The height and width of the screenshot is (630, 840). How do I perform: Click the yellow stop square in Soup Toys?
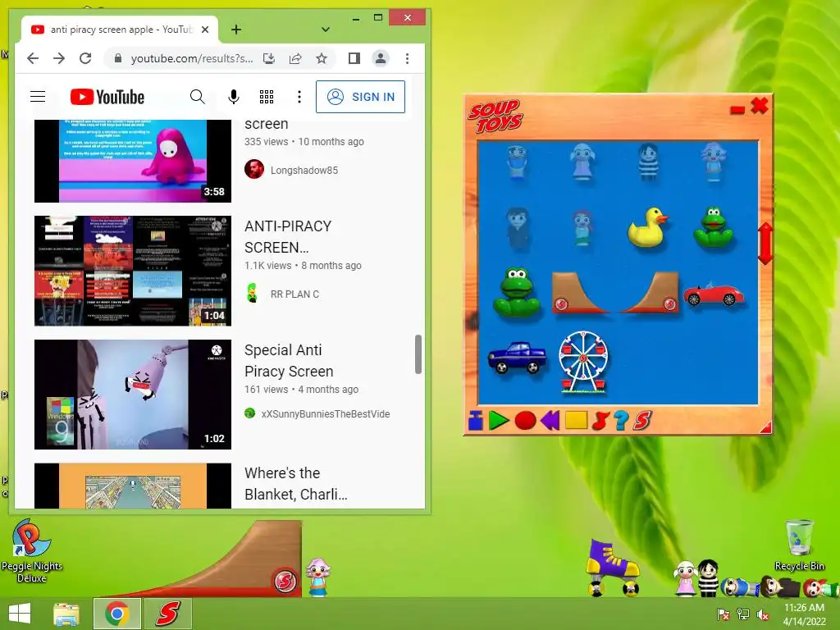click(577, 420)
